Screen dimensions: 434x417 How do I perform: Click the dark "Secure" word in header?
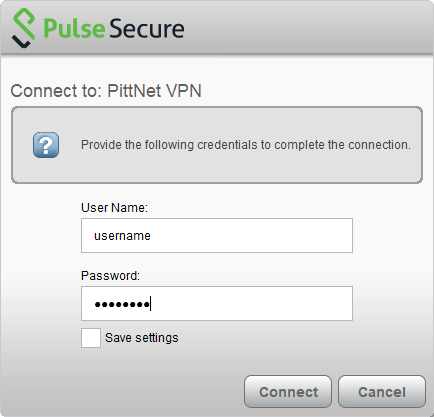147,29
